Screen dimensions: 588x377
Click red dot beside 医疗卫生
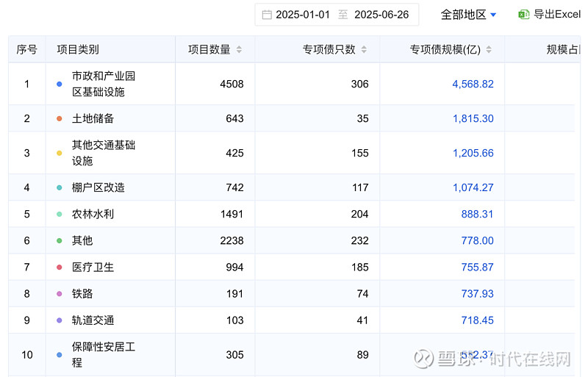[60, 268]
